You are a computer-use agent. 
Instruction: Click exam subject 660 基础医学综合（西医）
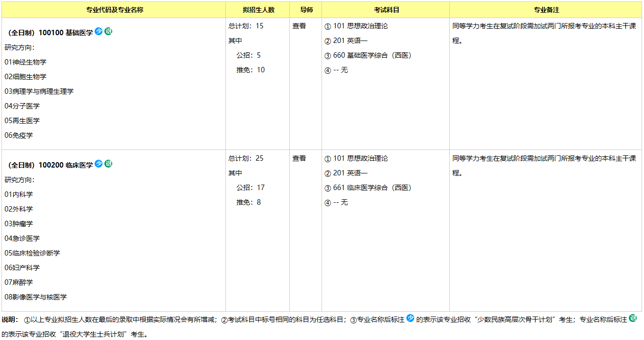372,55
